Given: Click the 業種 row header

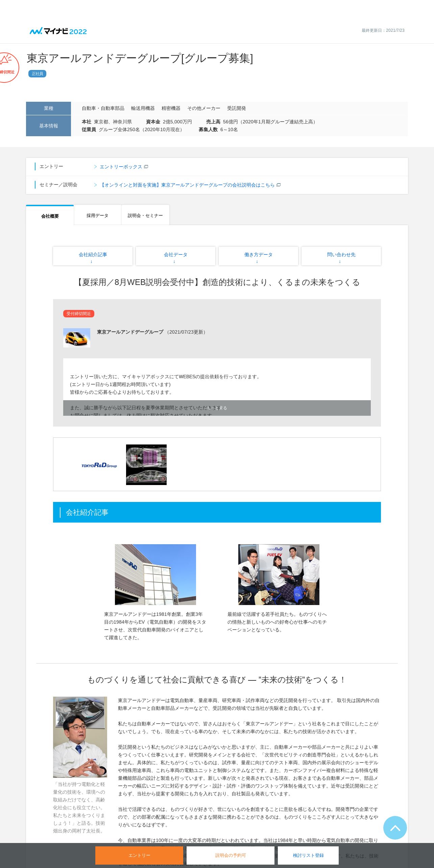Looking at the screenshot, I should point(48,108).
